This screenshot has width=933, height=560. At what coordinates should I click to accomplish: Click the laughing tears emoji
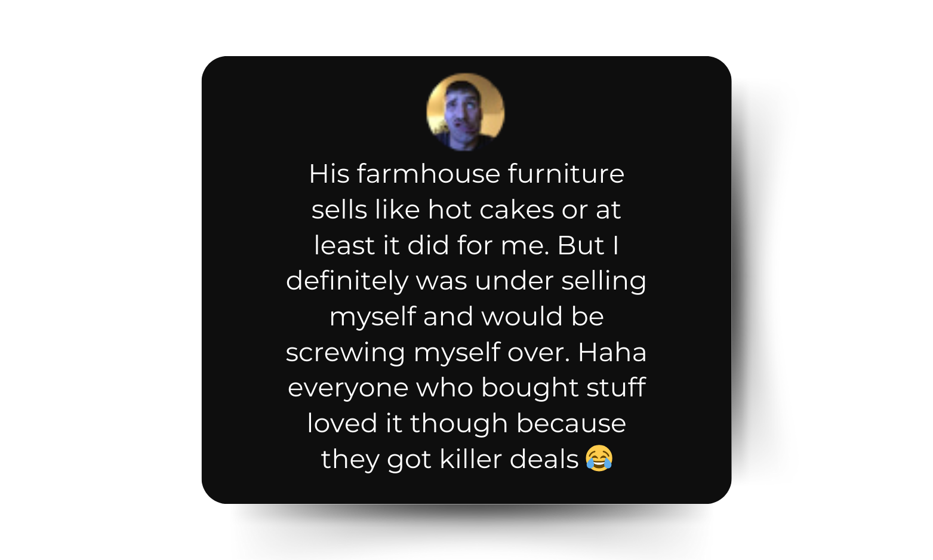[x=599, y=459]
